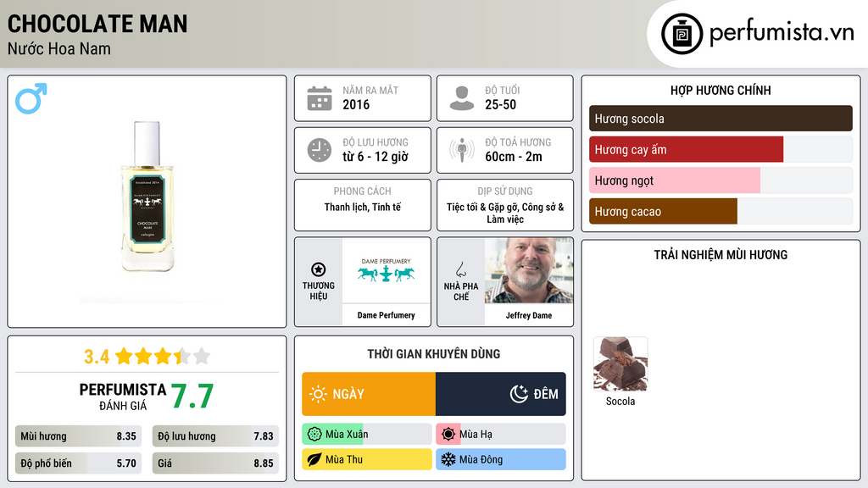
Task: Click the male gender symbol icon
Action: tap(31, 98)
